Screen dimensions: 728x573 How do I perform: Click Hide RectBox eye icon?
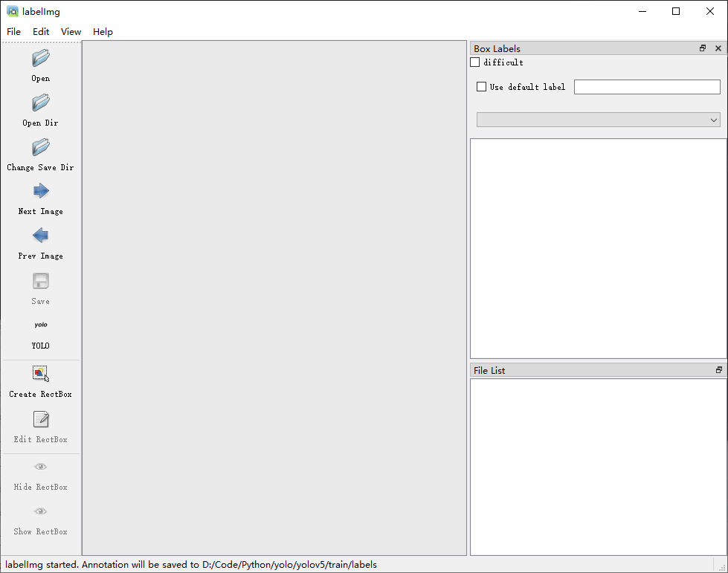[x=40, y=467]
